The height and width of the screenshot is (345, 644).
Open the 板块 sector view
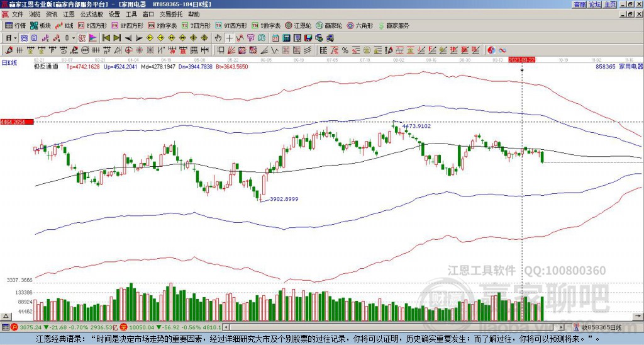[40, 25]
